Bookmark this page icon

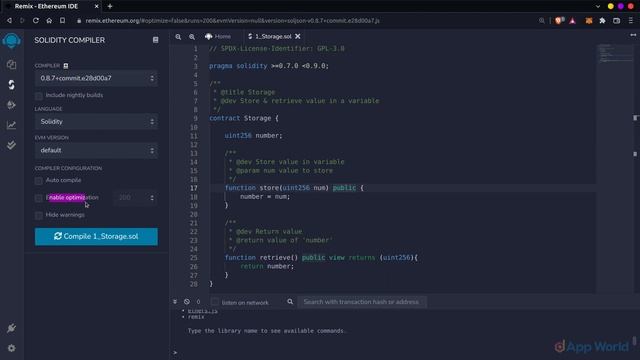coord(62,20)
